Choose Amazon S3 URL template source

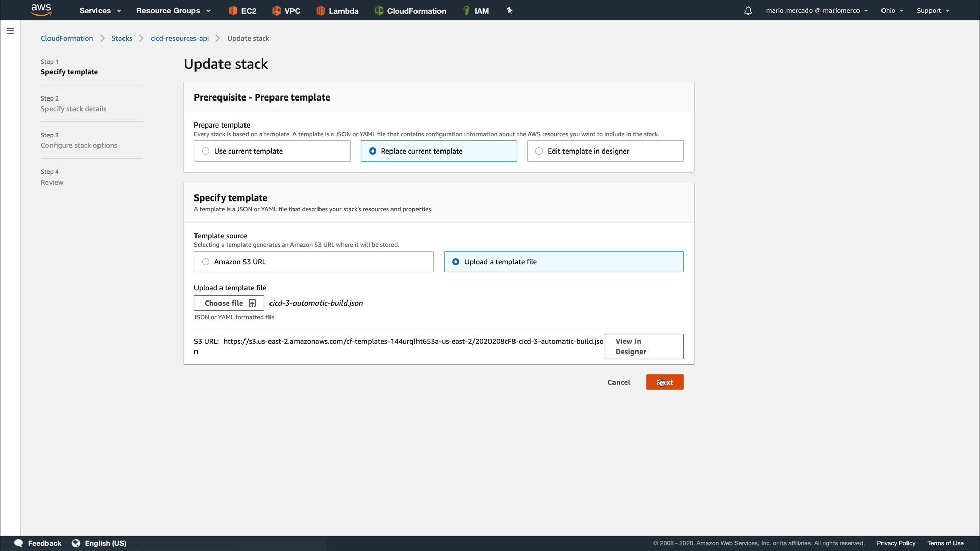tap(206, 262)
